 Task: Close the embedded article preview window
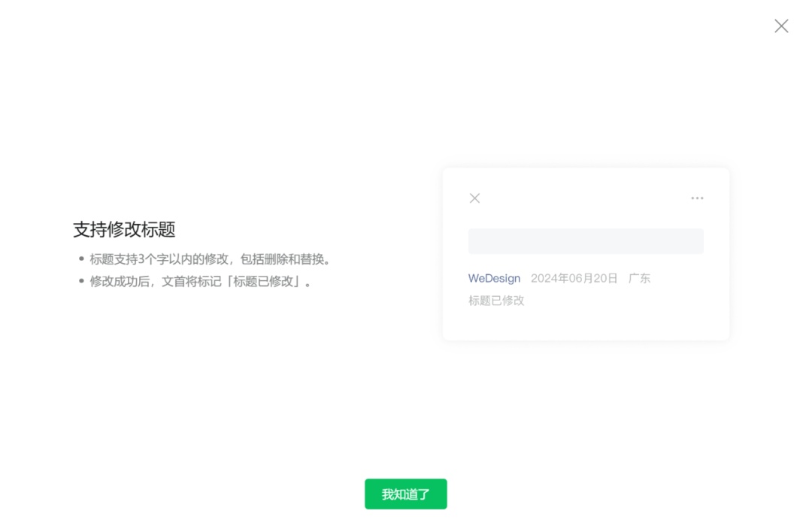[474, 198]
